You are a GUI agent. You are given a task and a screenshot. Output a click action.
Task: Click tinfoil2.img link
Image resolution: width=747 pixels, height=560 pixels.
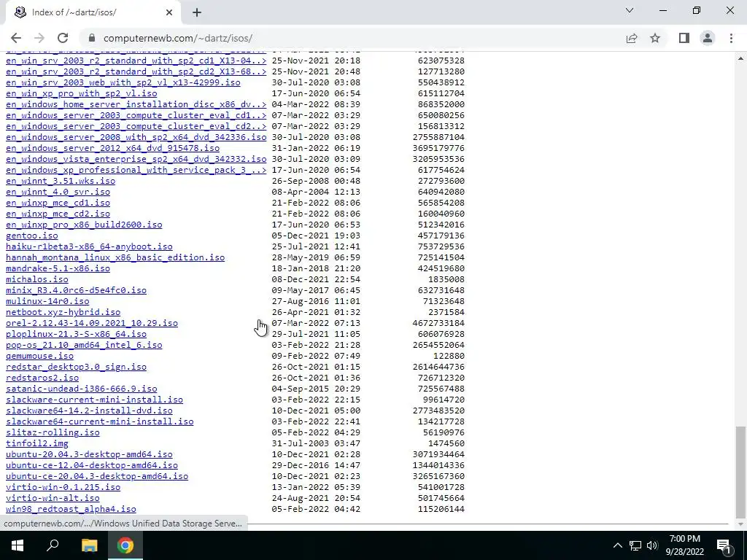click(36, 444)
